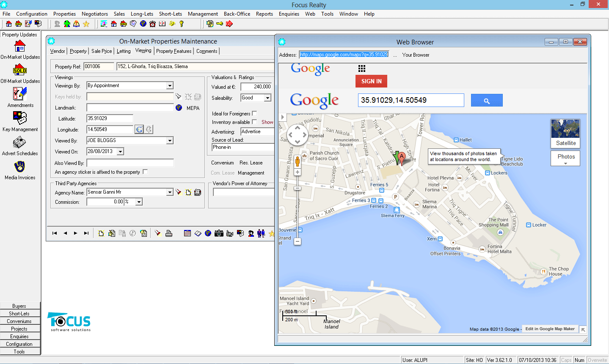The width and height of the screenshot is (609, 364).
Task: Click the red GO toolbar icon
Action: pos(229,24)
